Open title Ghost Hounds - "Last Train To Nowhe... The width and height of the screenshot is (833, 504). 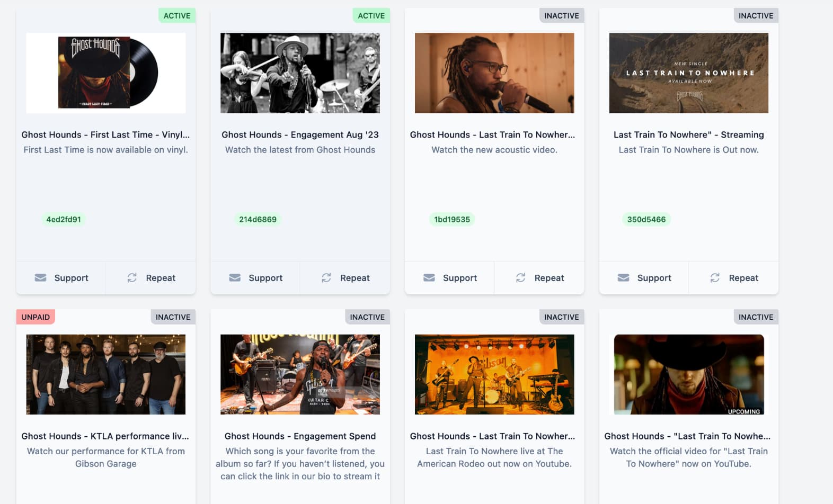point(687,436)
